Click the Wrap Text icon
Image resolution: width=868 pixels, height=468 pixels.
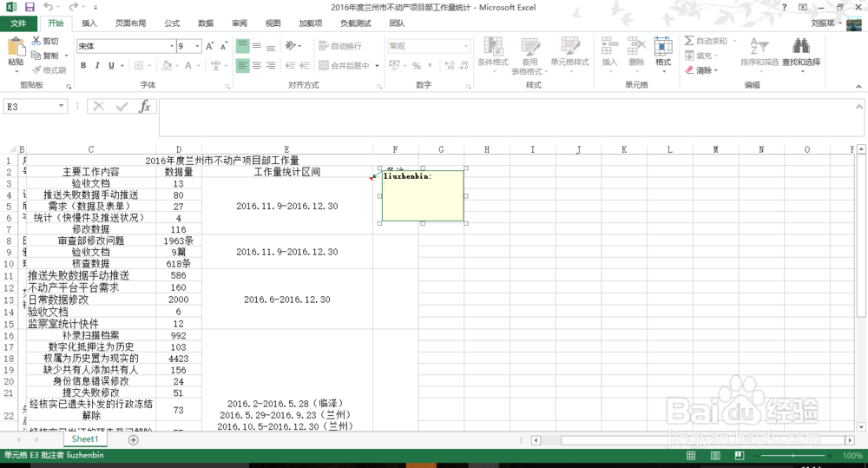[323, 46]
